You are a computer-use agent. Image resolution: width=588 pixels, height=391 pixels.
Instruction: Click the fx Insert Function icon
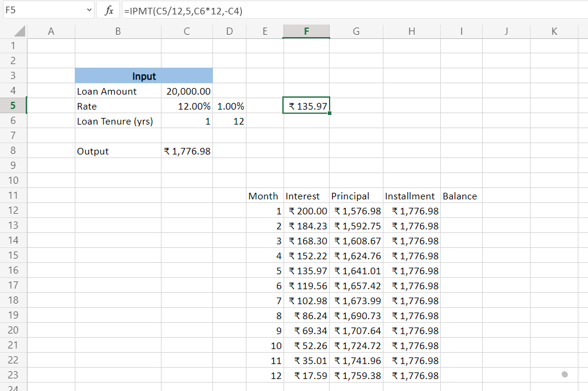pos(109,10)
